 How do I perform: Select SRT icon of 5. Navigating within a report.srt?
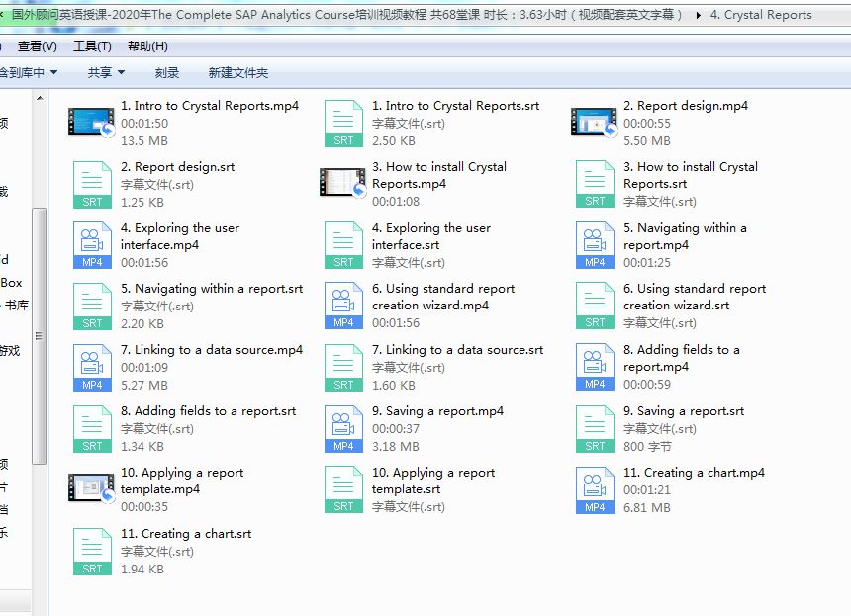pos(92,306)
